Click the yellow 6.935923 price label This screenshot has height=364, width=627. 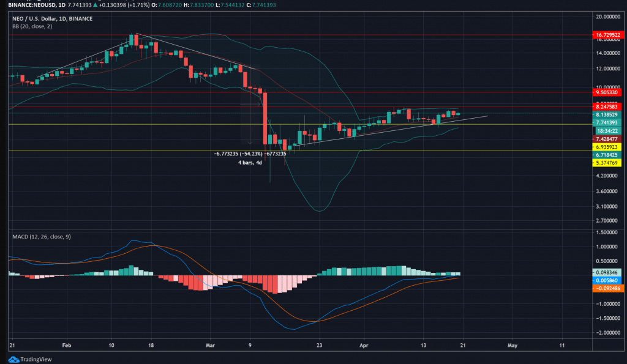[607, 147]
